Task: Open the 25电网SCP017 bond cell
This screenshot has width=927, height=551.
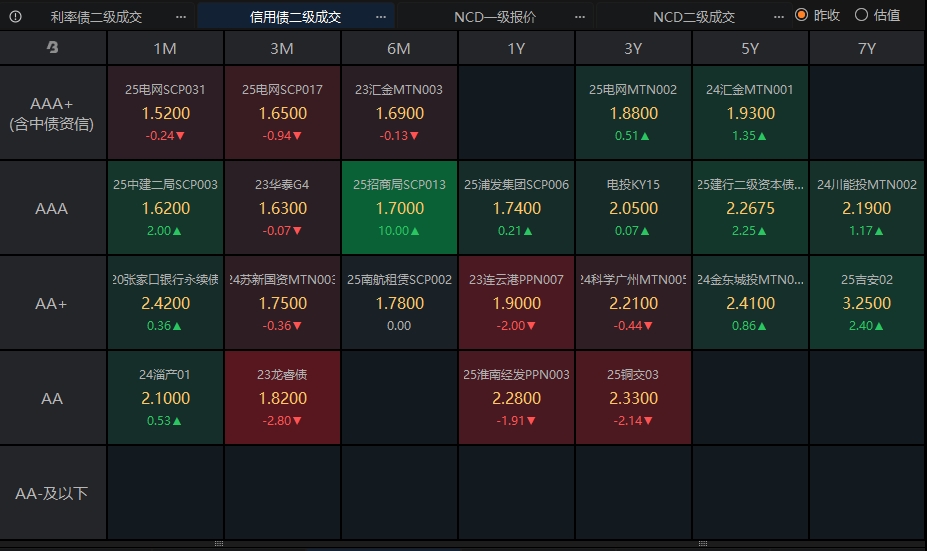Action: coord(282,112)
